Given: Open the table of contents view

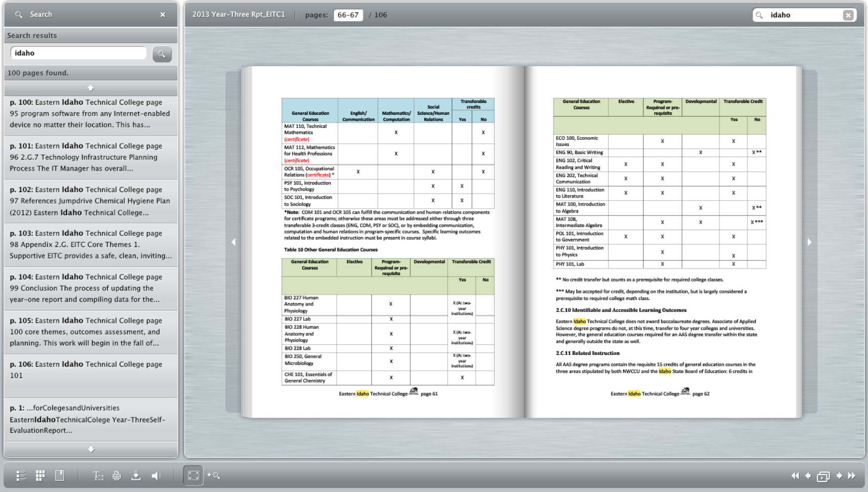Looking at the screenshot, I should [21, 476].
